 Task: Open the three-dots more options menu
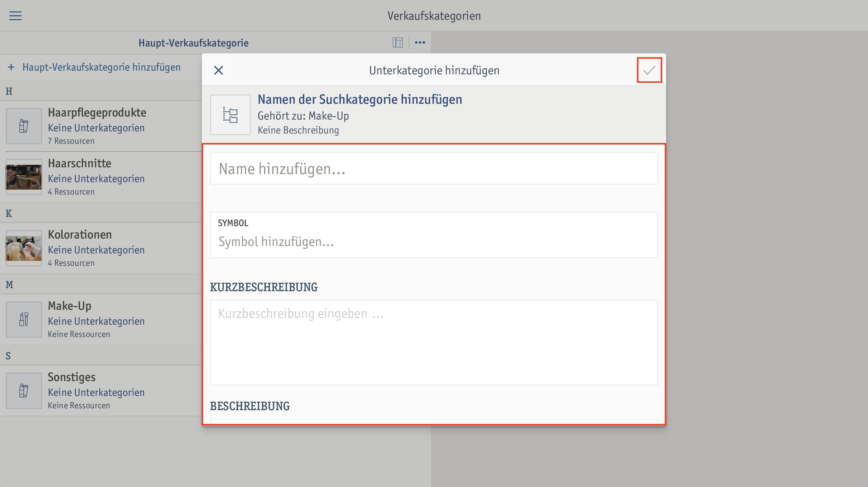[x=420, y=42]
